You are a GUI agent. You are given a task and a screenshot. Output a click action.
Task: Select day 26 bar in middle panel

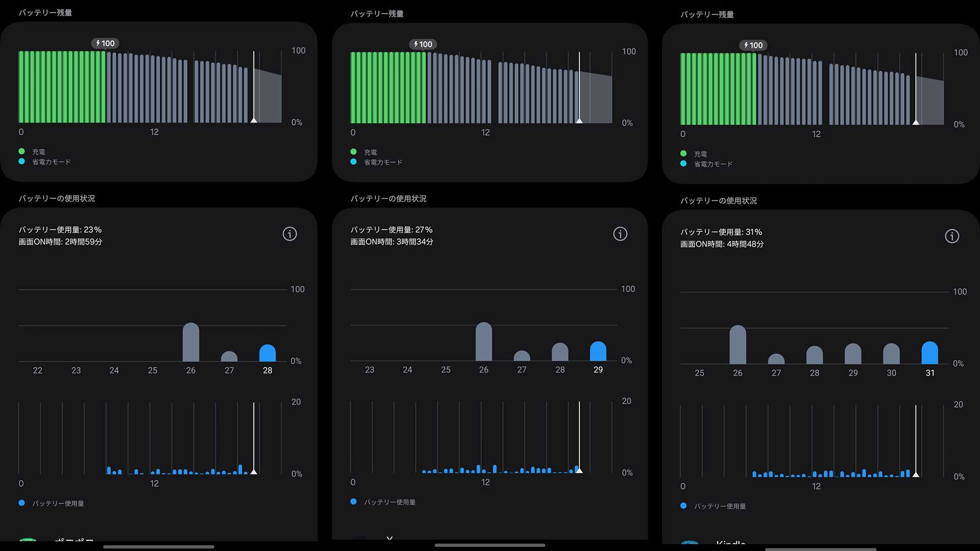pos(483,342)
